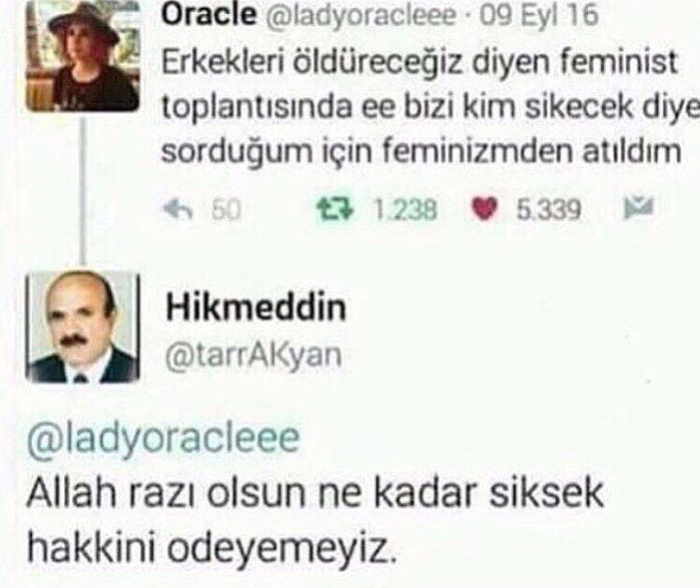Click the @ladyoracleee mention in the reply
The height and width of the screenshot is (588, 700).
pyautogui.click(x=163, y=439)
